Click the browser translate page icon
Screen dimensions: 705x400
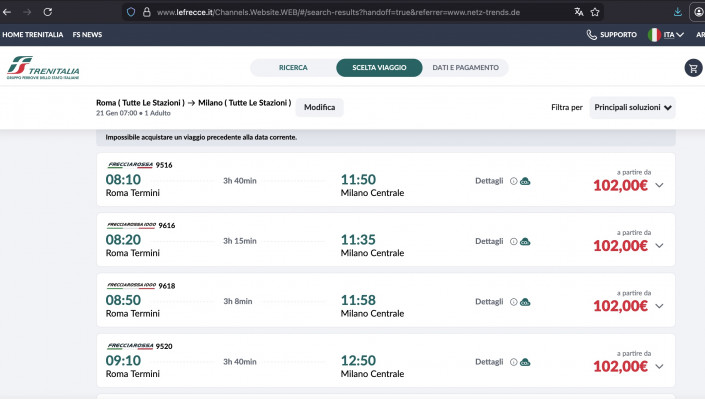(x=578, y=12)
